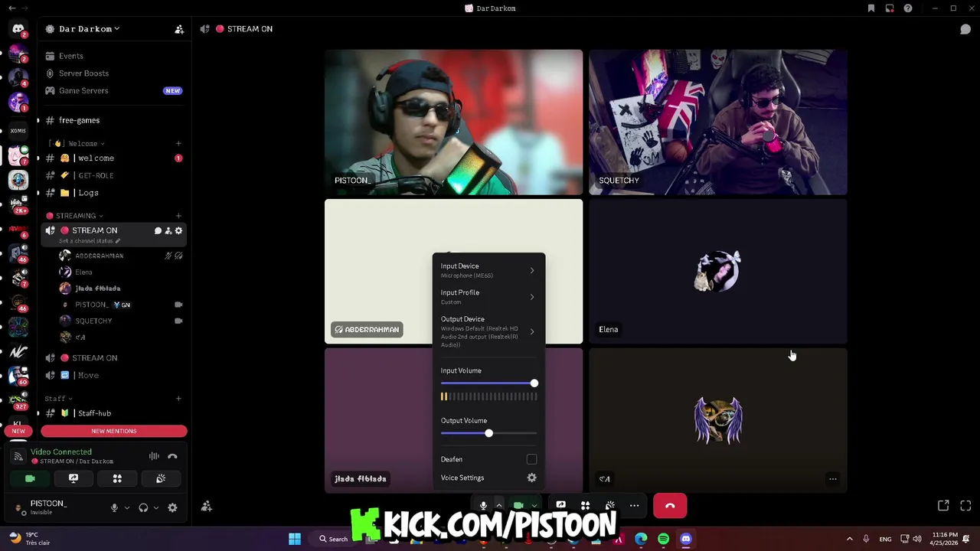This screenshot has height=551, width=980.
Task: Open the Logs channel
Action: click(113, 193)
